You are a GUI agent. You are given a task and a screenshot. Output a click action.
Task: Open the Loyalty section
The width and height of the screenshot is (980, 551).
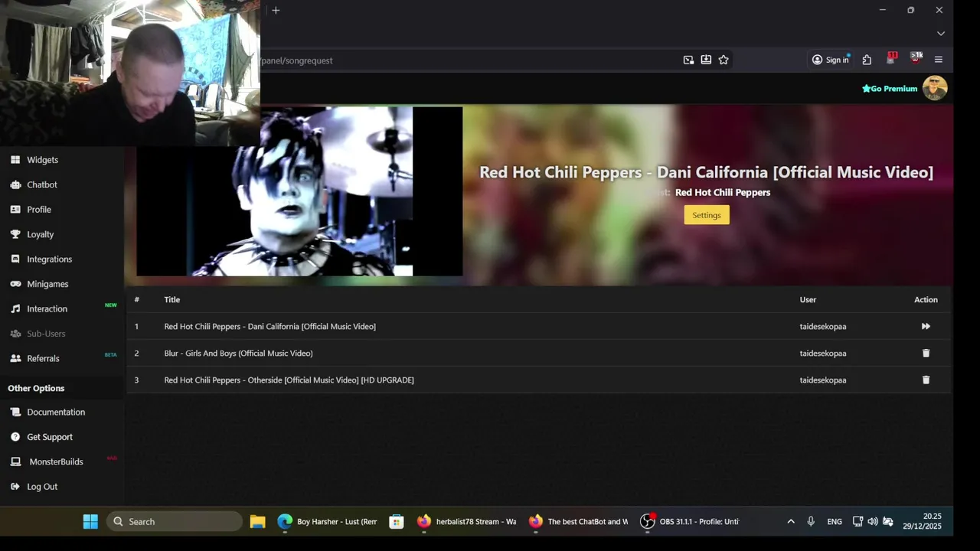pos(40,234)
